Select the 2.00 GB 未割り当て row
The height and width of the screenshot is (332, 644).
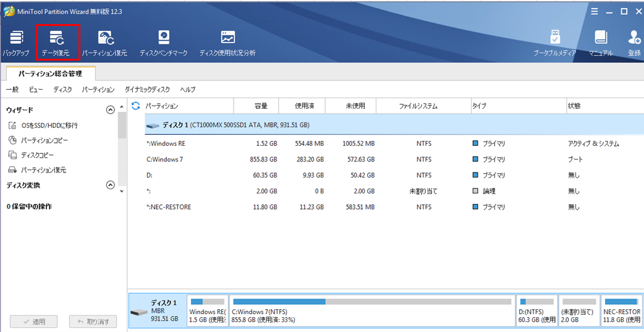coord(394,191)
